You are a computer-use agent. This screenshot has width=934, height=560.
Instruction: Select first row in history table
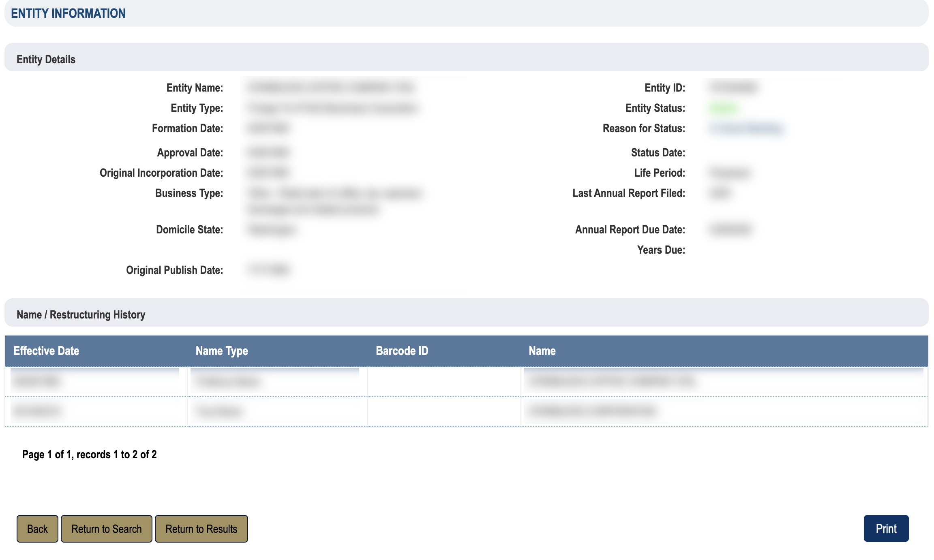pyautogui.click(x=36, y=381)
